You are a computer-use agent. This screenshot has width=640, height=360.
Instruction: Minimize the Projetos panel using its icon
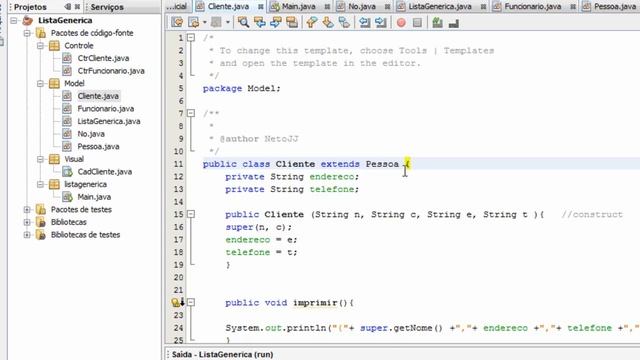pyautogui.click(x=68, y=7)
